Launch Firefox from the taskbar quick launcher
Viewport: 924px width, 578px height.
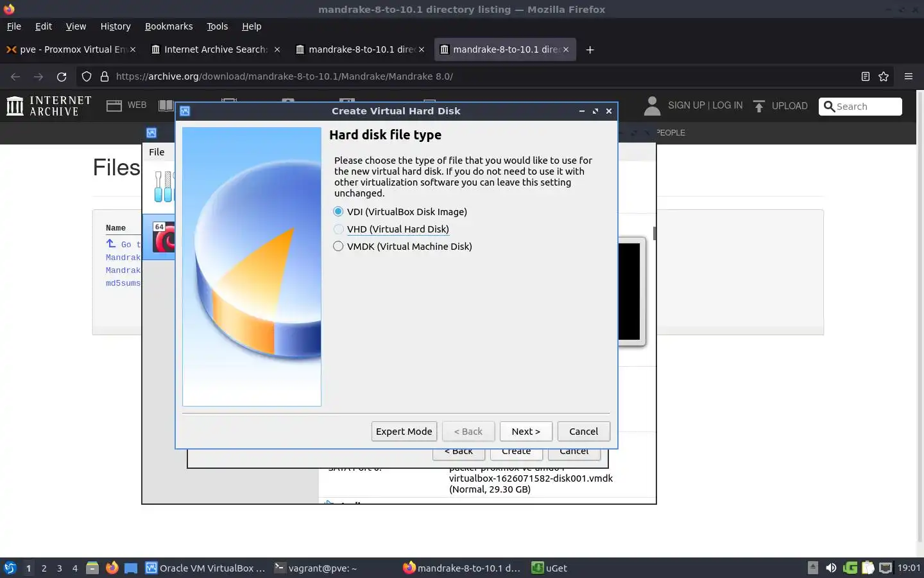tap(112, 568)
